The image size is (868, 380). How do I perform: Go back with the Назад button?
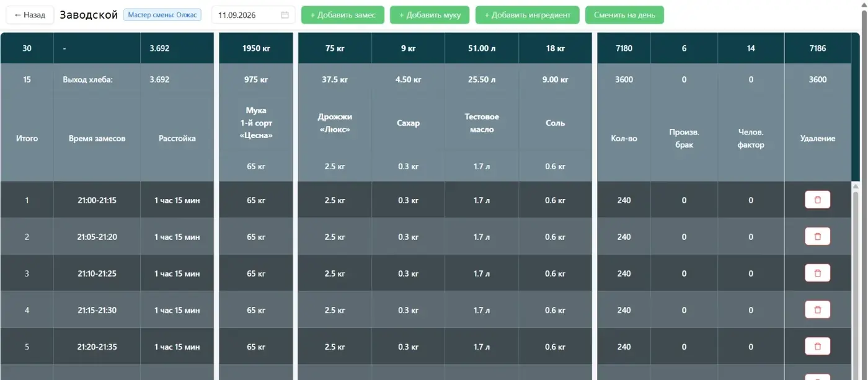(30, 15)
